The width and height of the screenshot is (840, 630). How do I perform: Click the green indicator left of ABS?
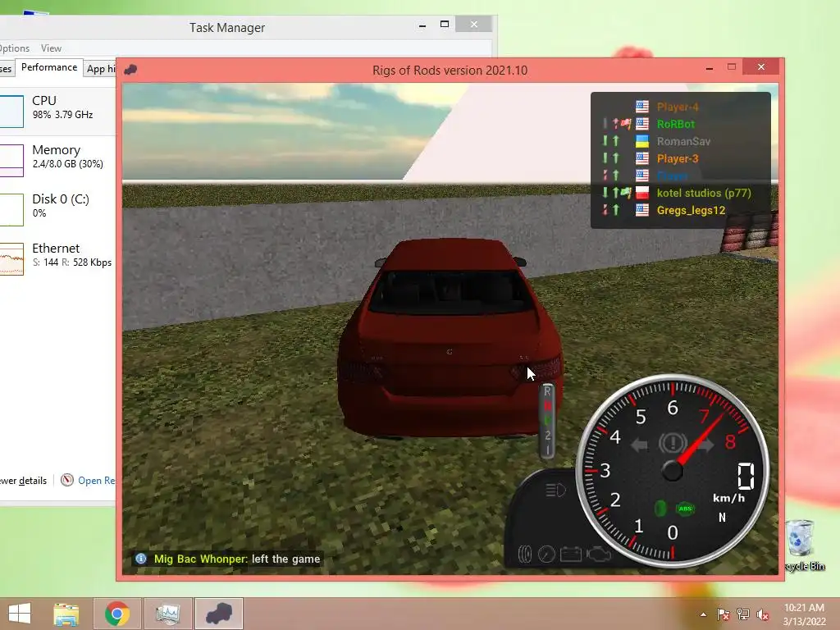tap(660, 509)
